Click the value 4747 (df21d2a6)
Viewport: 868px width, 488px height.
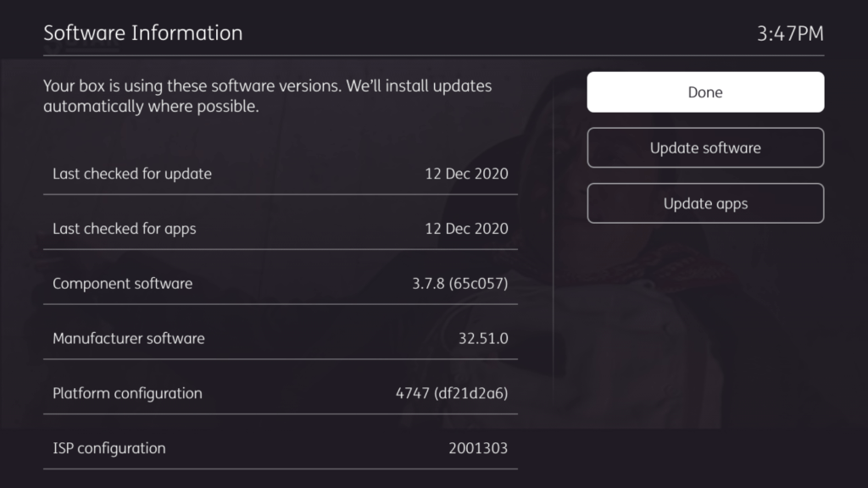click(x=452, y=394)
